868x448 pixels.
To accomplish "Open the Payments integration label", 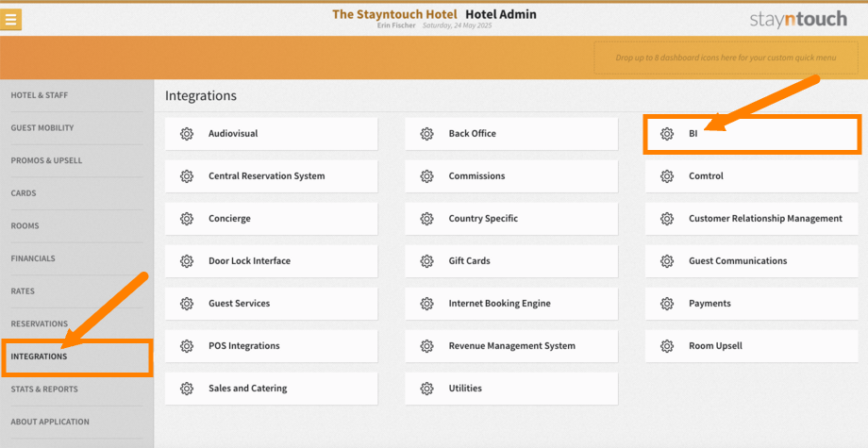I will coord(709,303).
